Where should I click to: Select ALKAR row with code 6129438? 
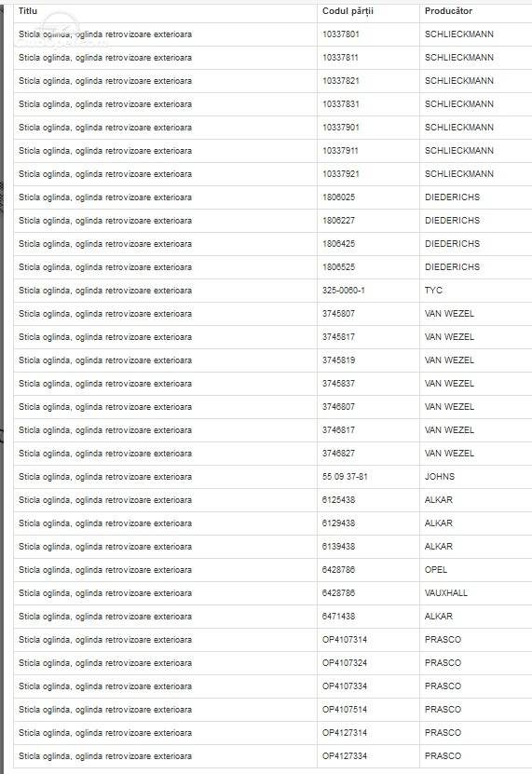click(x=273, y=523)
